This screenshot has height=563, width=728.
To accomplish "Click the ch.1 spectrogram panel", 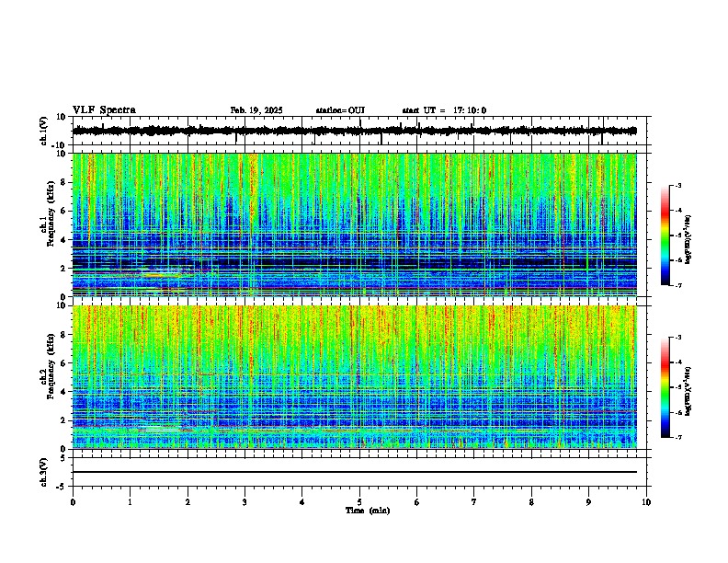I will (354, 224).
